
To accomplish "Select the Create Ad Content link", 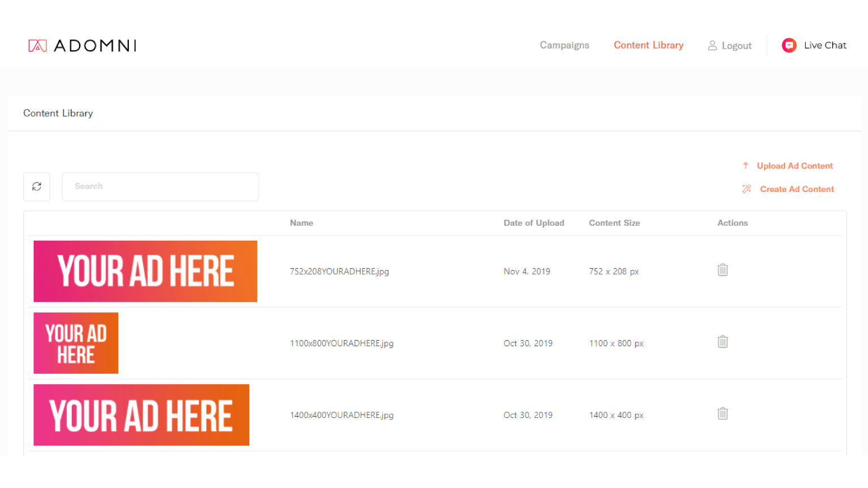I will (797, 189).
